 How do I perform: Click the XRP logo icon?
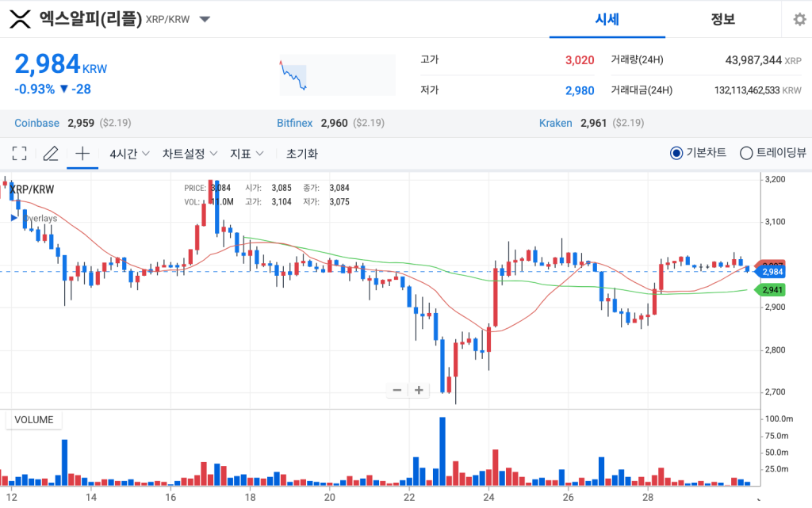pos(20,19)
